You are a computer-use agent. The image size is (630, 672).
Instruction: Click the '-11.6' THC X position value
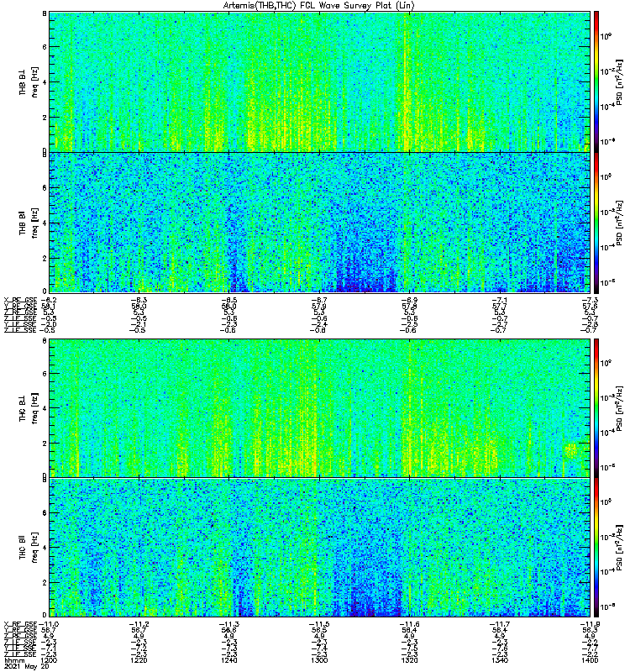tap(409, 624)
